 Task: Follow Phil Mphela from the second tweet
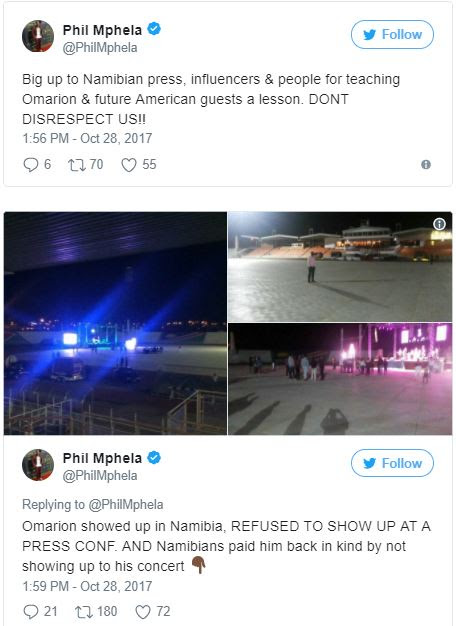[392, 463]
